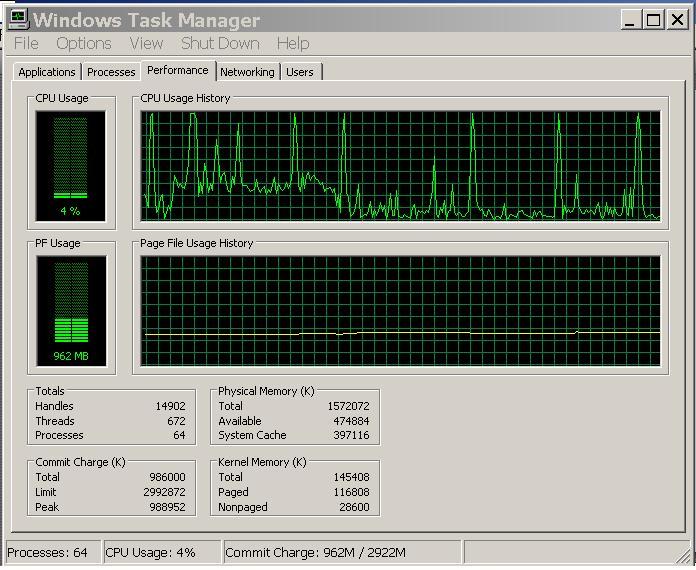Open the Shut Down menu
The image size is (696, 570).
[220, 44]
